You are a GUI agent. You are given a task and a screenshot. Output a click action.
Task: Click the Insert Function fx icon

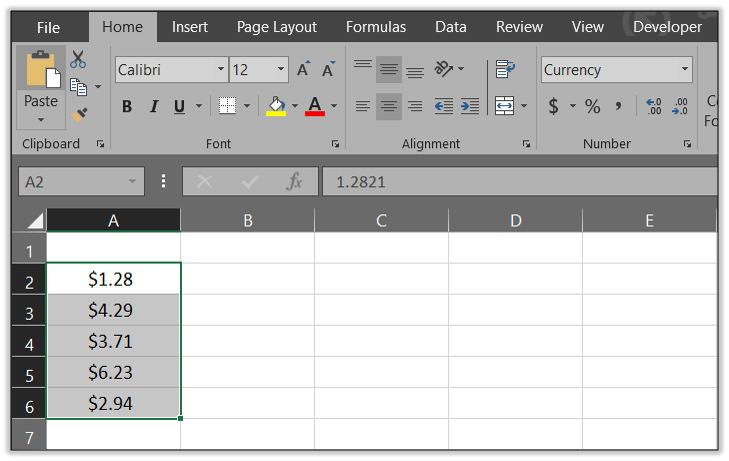click(x=294, y=181)
